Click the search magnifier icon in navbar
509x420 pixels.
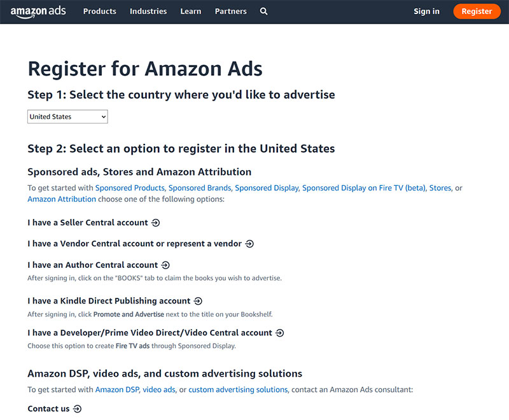pyautogui.click(x=264, y=11)
